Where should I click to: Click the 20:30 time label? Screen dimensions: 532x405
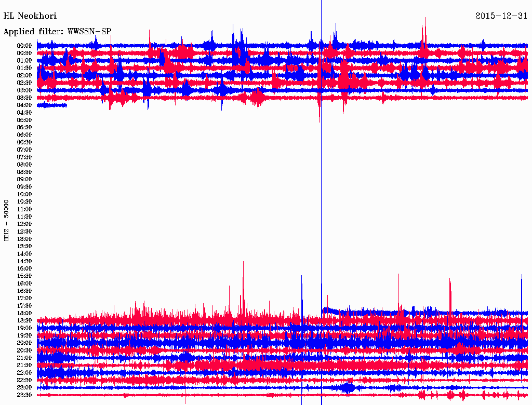pos(24,350)
